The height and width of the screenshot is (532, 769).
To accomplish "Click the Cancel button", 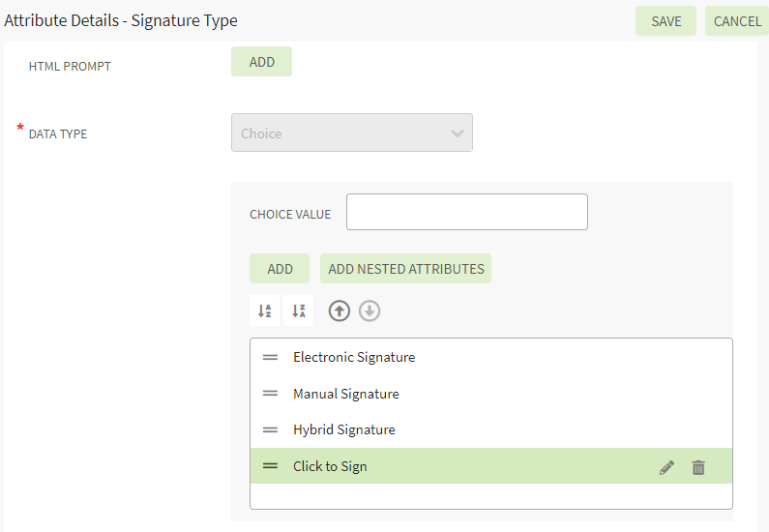I will point(737,21).
